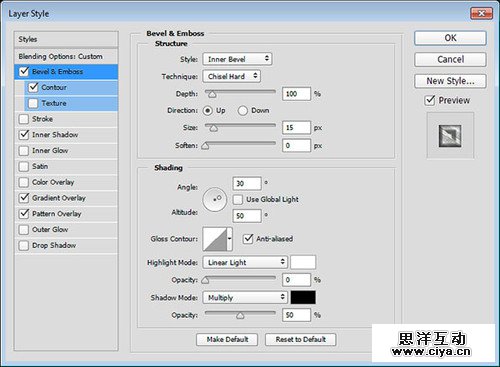Click the black shadow color swatch
Screen dimensions: 500x367
tap(303, 297)
